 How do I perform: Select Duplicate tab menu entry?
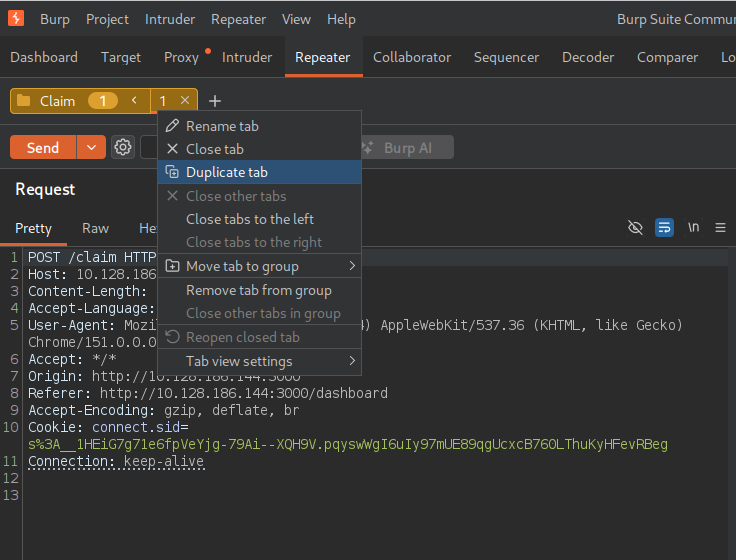[x=260, y=172]
